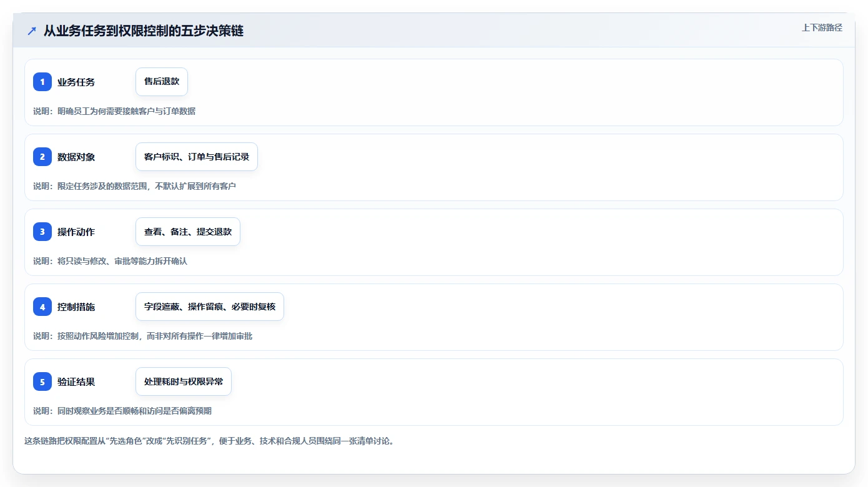Select the 字段遮蔽、操作留痕、必要时复核 chip
Screen dimensions: 868x487
coord(210,307)
